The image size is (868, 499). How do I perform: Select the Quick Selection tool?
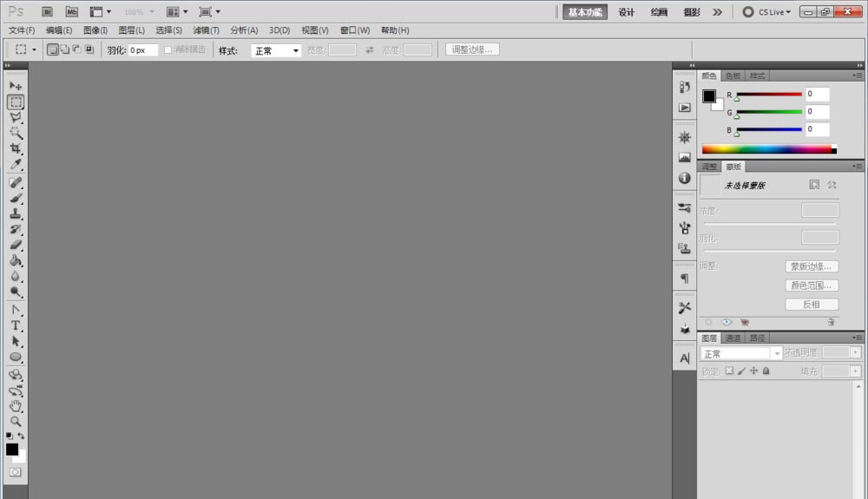tap(16, 133)
